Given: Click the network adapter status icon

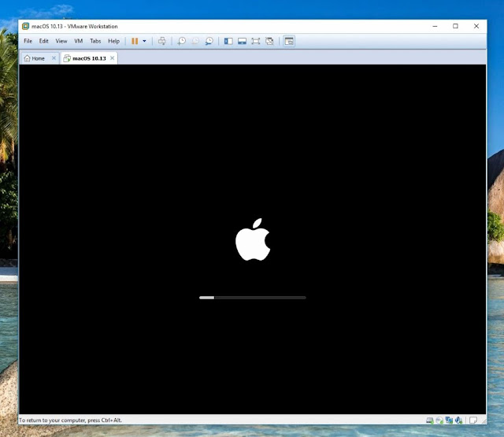Looking at the screenshot, I should [449, 420].
